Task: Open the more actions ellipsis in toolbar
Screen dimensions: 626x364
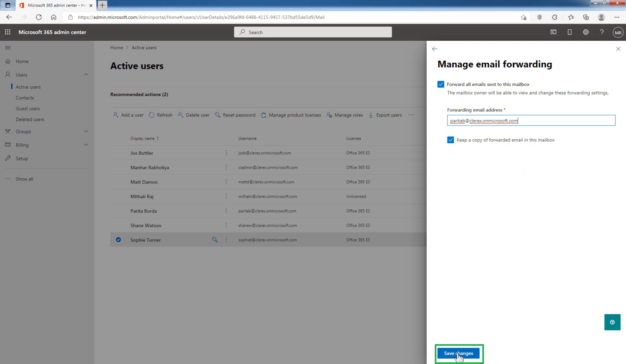Action: tap(411, 115)
